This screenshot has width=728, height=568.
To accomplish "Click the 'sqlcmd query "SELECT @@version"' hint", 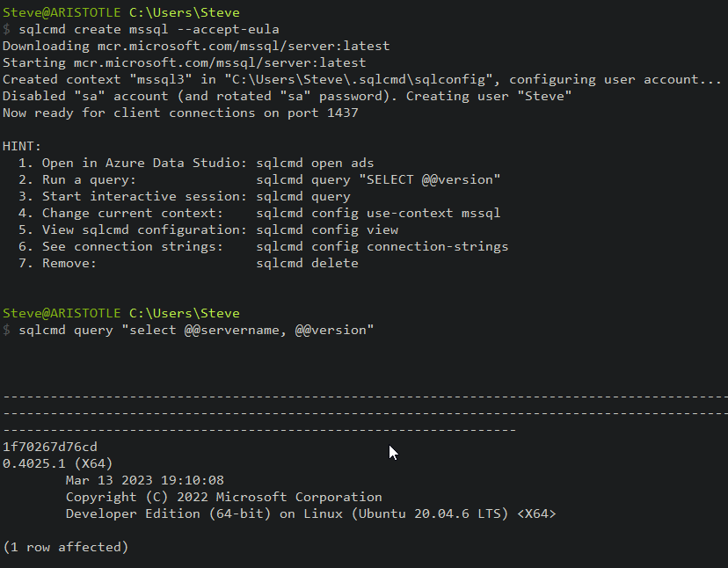I will [x=378, y=179].
